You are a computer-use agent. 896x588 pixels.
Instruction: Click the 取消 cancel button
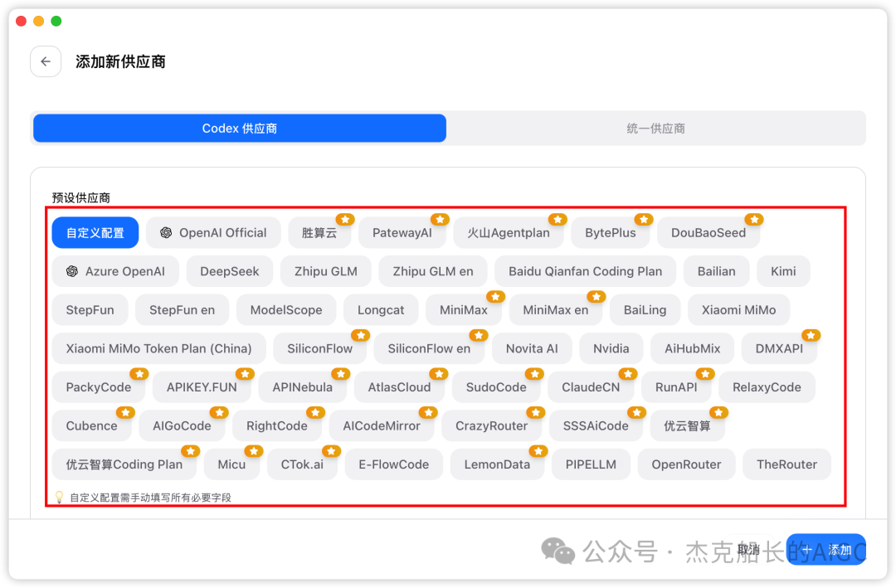(748, 550)
